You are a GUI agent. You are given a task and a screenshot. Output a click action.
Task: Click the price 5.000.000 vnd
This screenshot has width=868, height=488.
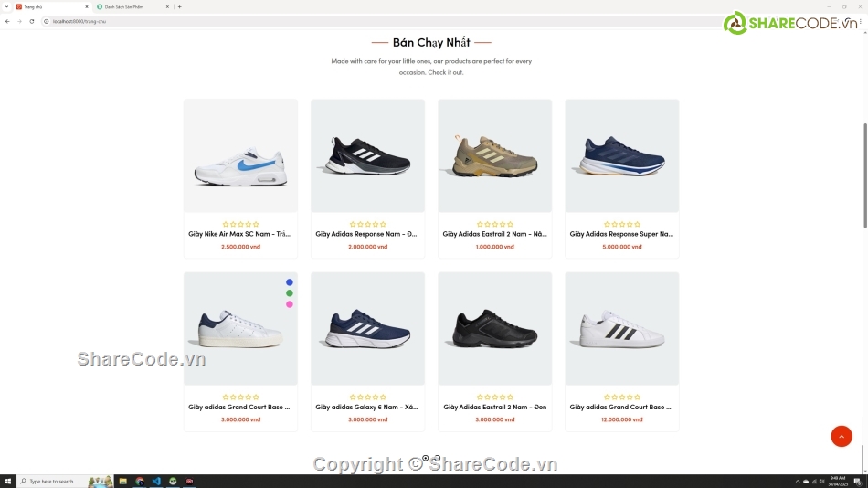[x=621, y=247]
